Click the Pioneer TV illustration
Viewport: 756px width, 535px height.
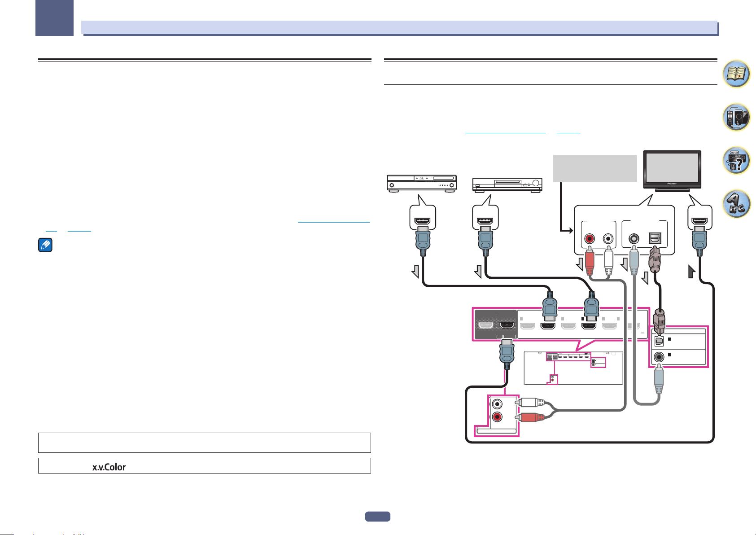coord(672,172)
